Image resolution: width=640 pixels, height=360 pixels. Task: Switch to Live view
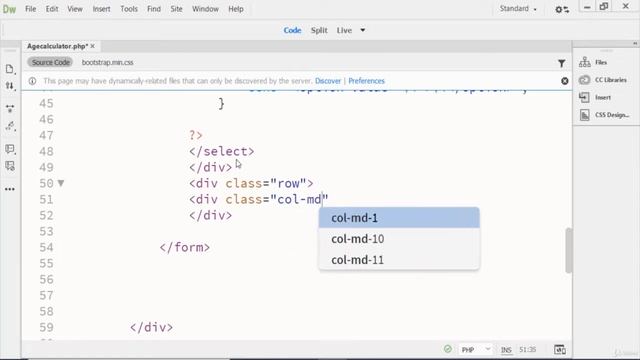[344, 30]
